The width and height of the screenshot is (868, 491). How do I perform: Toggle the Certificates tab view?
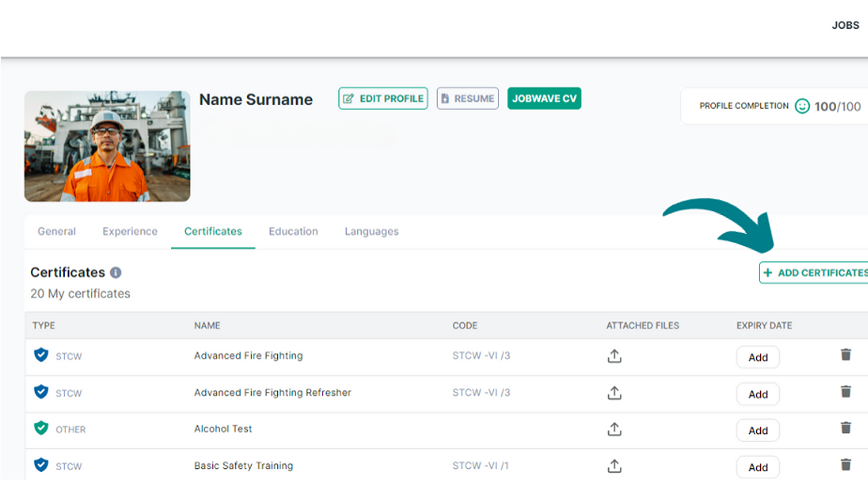213,232
